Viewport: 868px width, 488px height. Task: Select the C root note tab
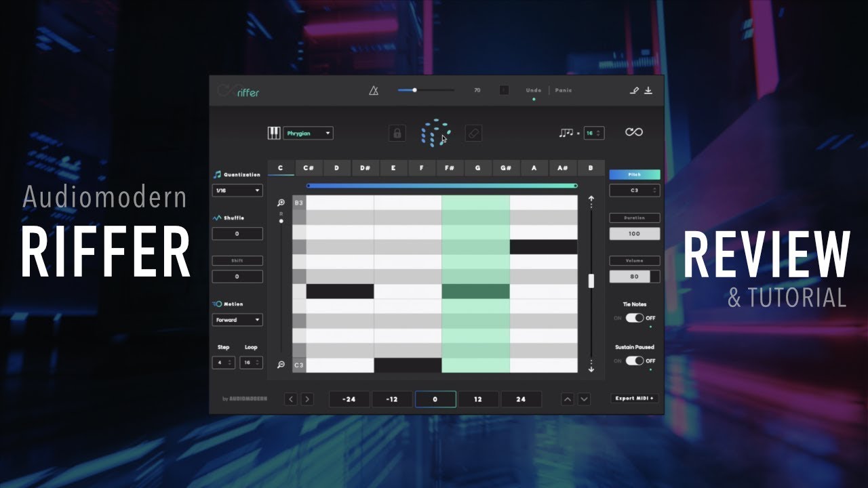coord(281,167)
